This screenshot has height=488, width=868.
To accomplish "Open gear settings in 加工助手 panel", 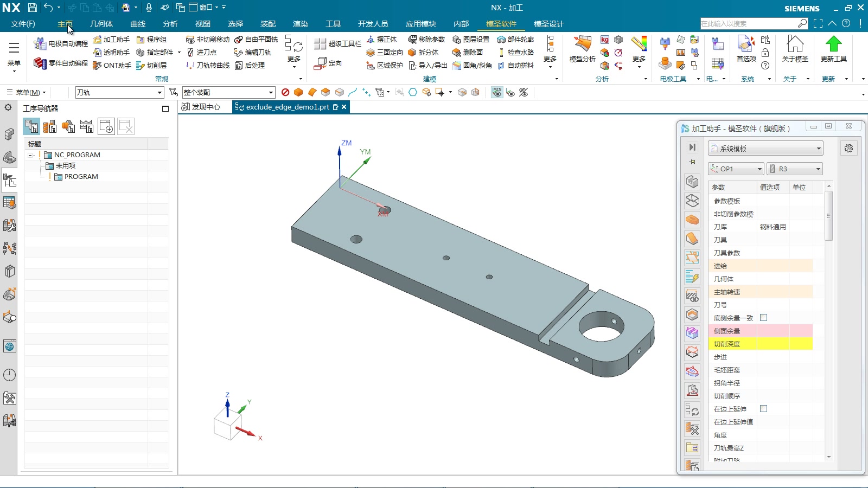I will (849, 149).
